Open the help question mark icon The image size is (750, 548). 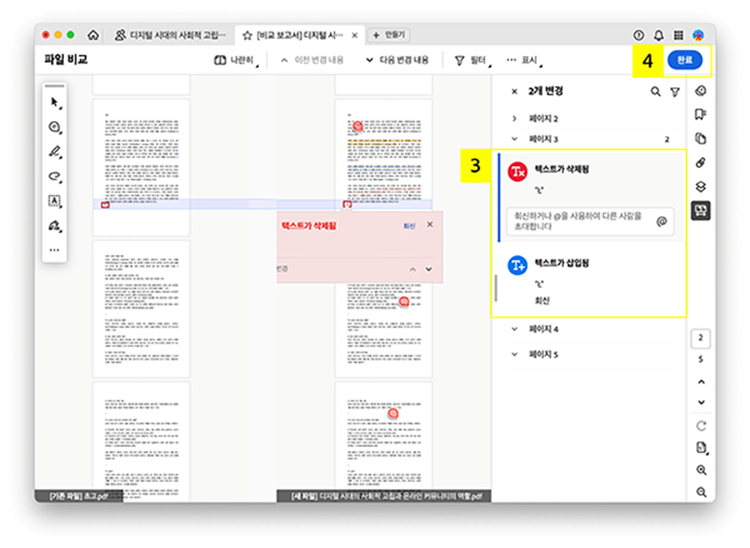[x=639, y=35]
